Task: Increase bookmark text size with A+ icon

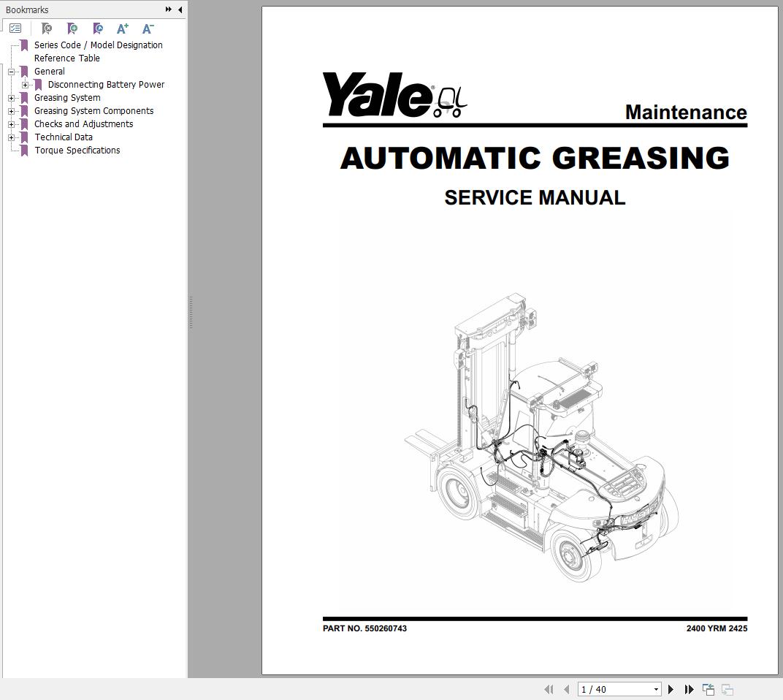Action: 123,28
